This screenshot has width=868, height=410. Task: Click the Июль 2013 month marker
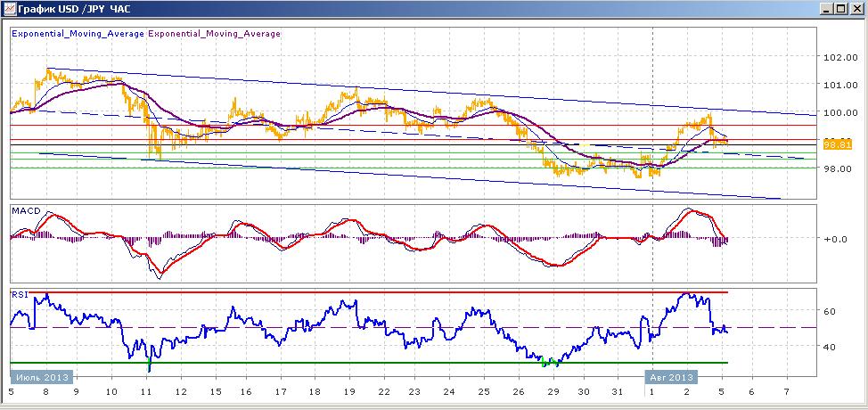click(42, 377)
